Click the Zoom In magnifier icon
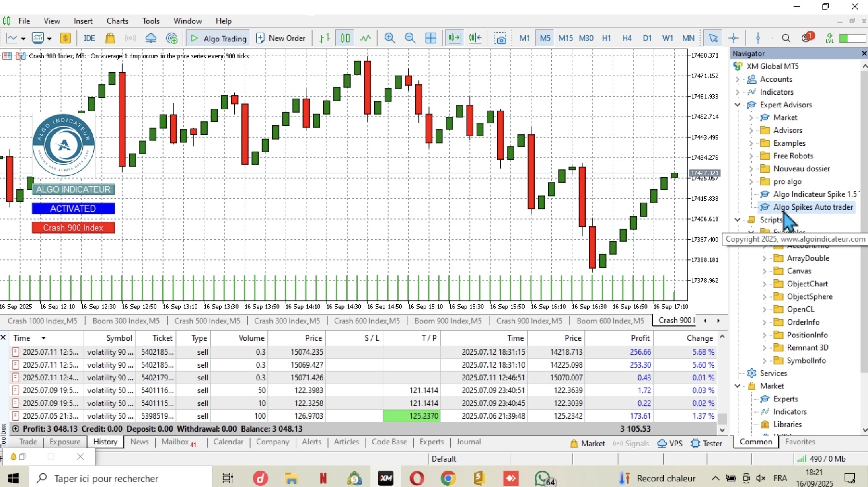 (x=389, y=38)
